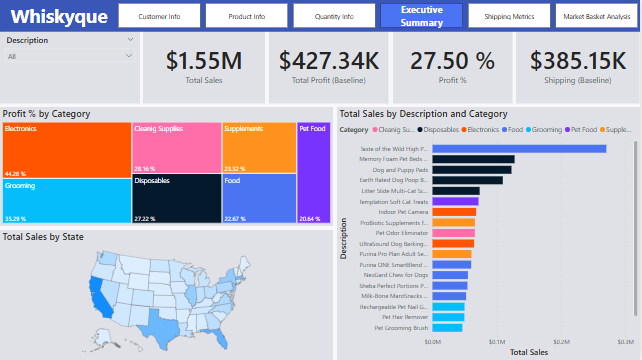Click the 'Description' y-axis title
The image size is (642, 360).
pos(343,238)
